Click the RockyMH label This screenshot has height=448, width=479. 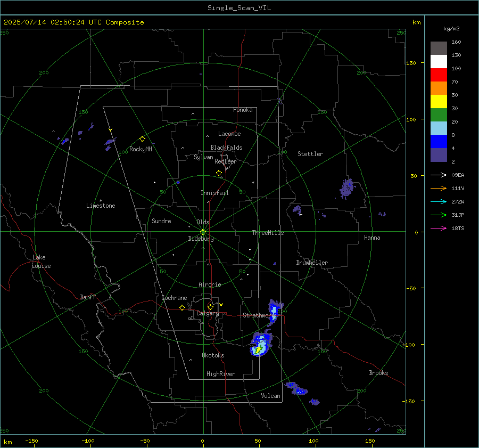point(141,149)
